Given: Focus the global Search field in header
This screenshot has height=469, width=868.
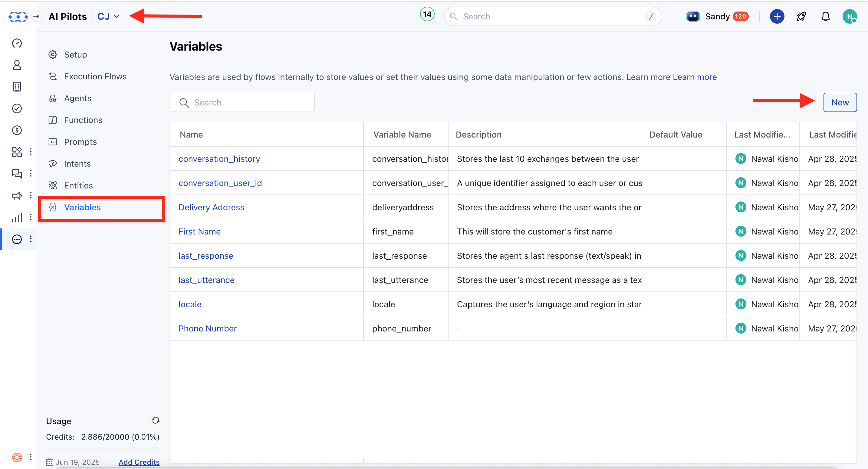Looking at the screenshot, I should (x=553, y=16).
